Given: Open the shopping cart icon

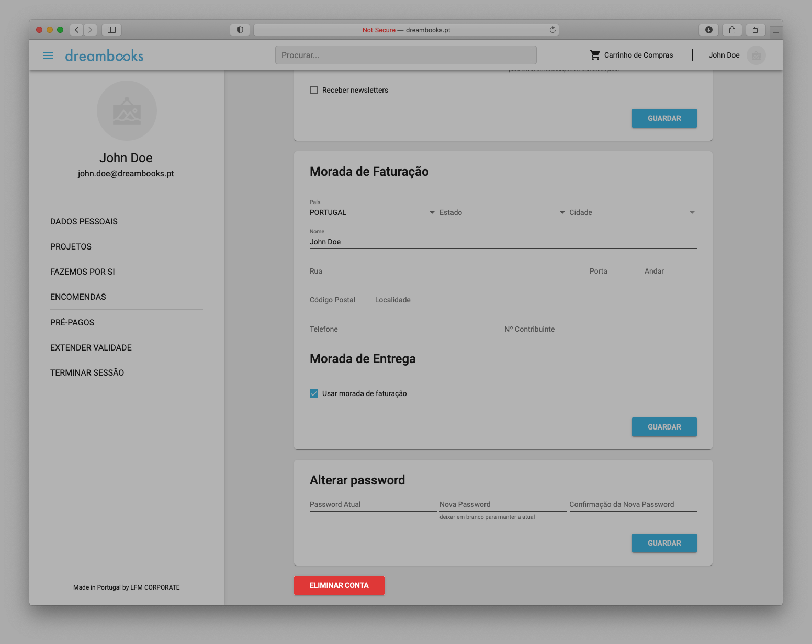Looking at the screenshot, I should 595,55.
